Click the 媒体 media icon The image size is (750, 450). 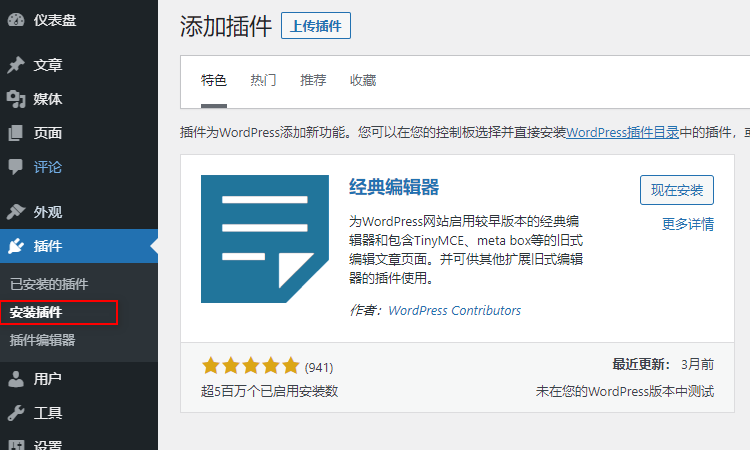pyautogui.click(x=16, y=99)
